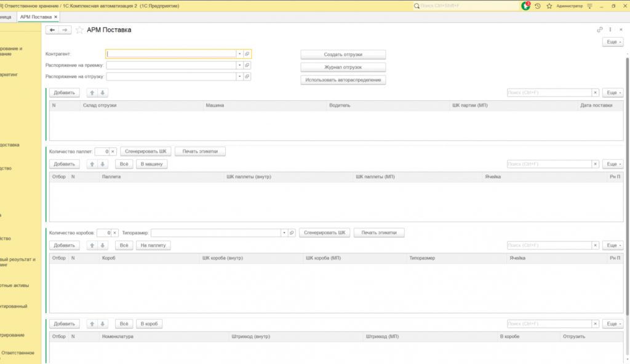Select Всё in pallets toolbar
Screen dimensions: 630x364
(x=124, y=164)
